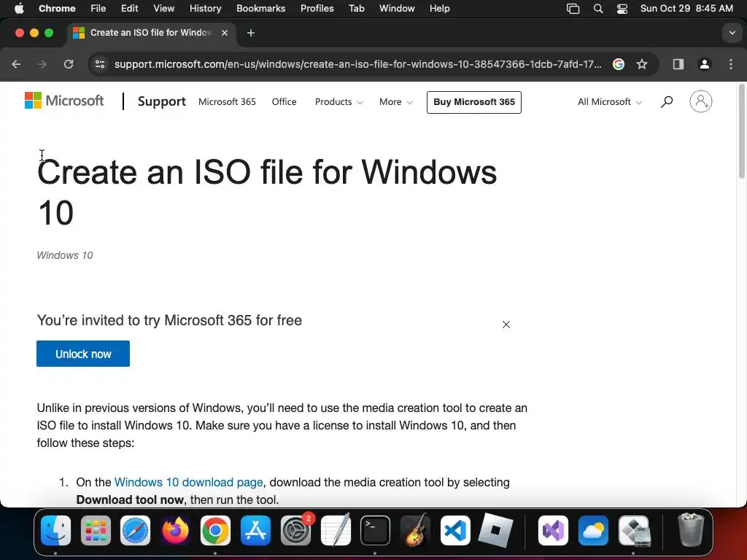Open the History menu
Viewport: 747px width, 560px height.
pos(205,9)
